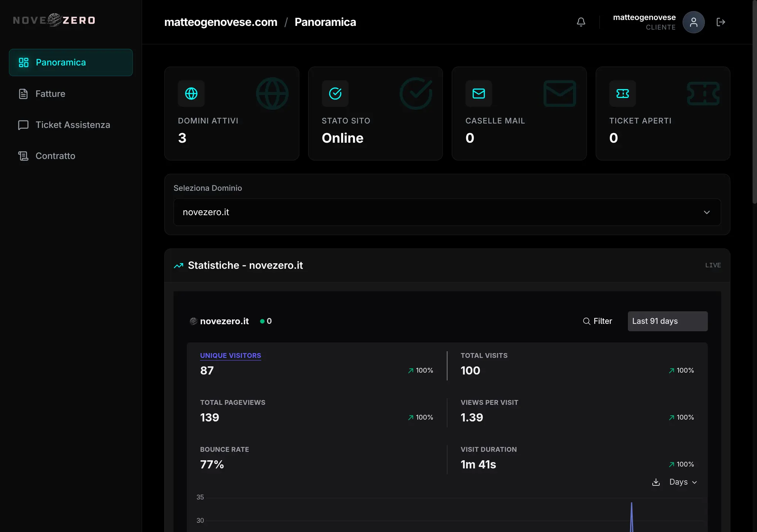Open notifications bell
This screenshot has width=757, height=532.
581,22
